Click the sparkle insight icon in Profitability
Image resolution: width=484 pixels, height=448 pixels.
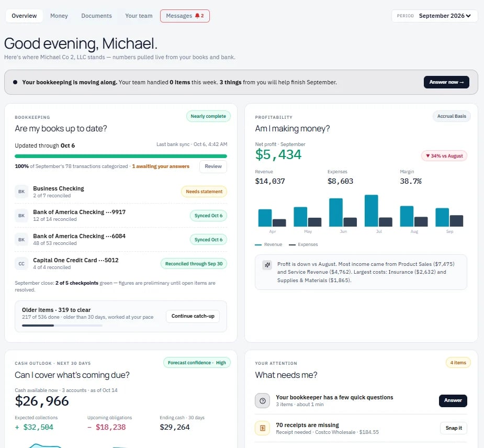pos(267,265)
